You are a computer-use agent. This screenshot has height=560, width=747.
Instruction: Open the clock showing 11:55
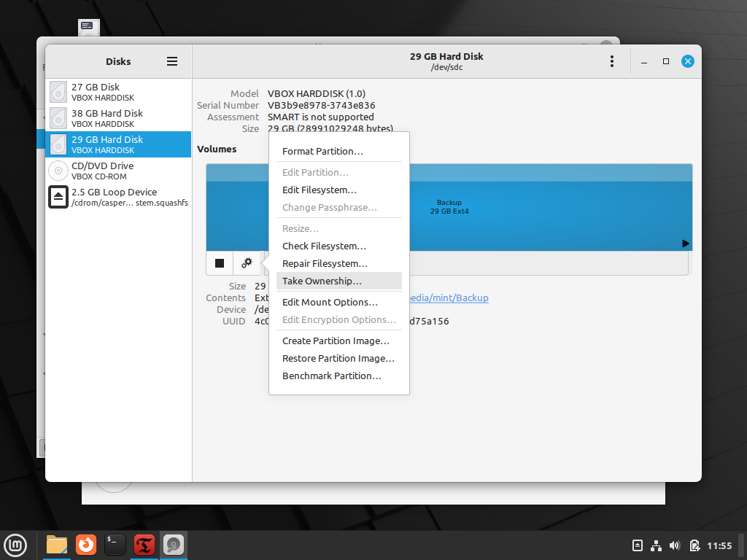click(x=719, y=545)
